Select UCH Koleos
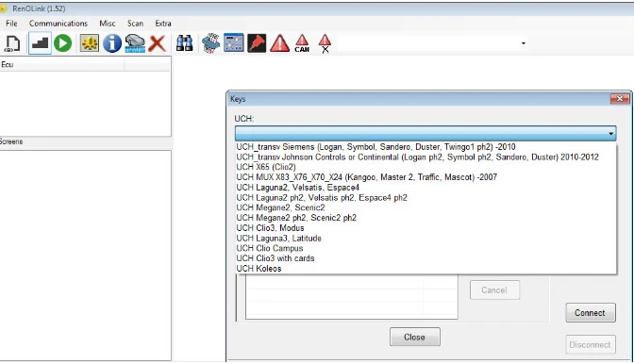 point(426,268)
